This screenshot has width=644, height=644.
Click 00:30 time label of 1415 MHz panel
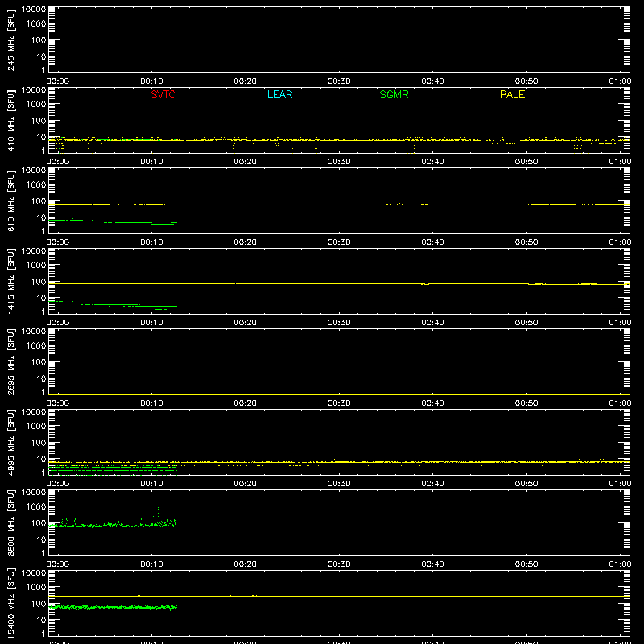tap(339, 323)
